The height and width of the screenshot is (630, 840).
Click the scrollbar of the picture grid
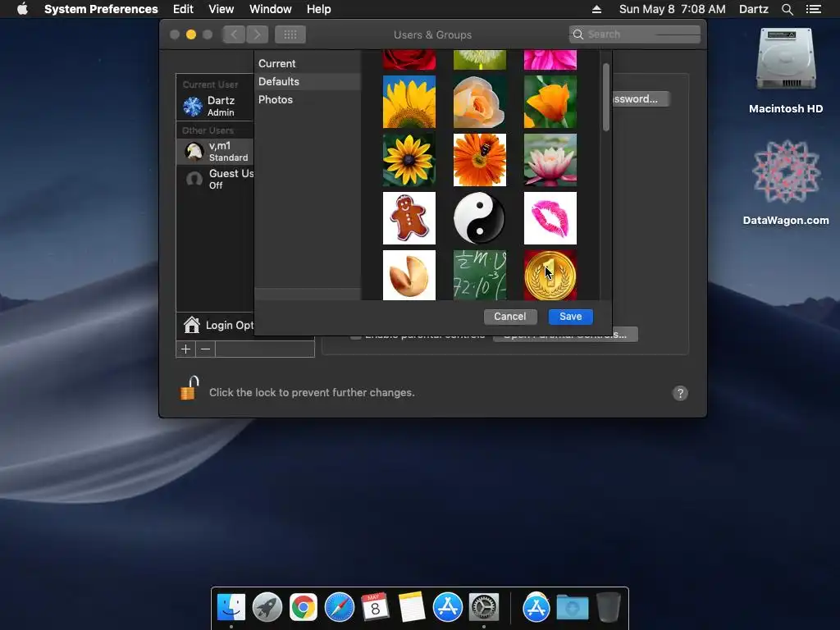[x=606, y=97]
